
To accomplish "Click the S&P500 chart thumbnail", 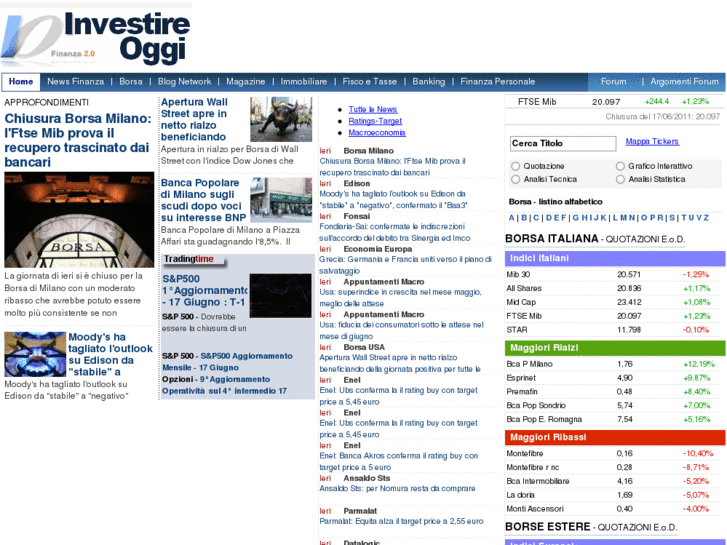I will 281,295.
